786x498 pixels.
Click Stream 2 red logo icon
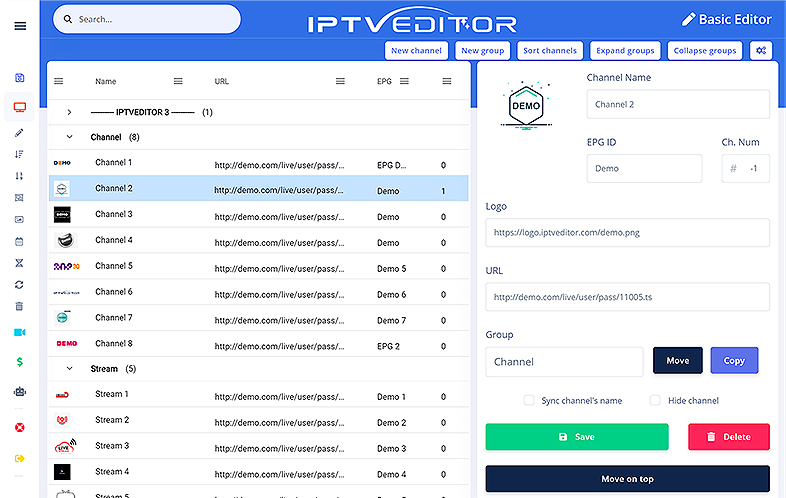tap(62, 420)
